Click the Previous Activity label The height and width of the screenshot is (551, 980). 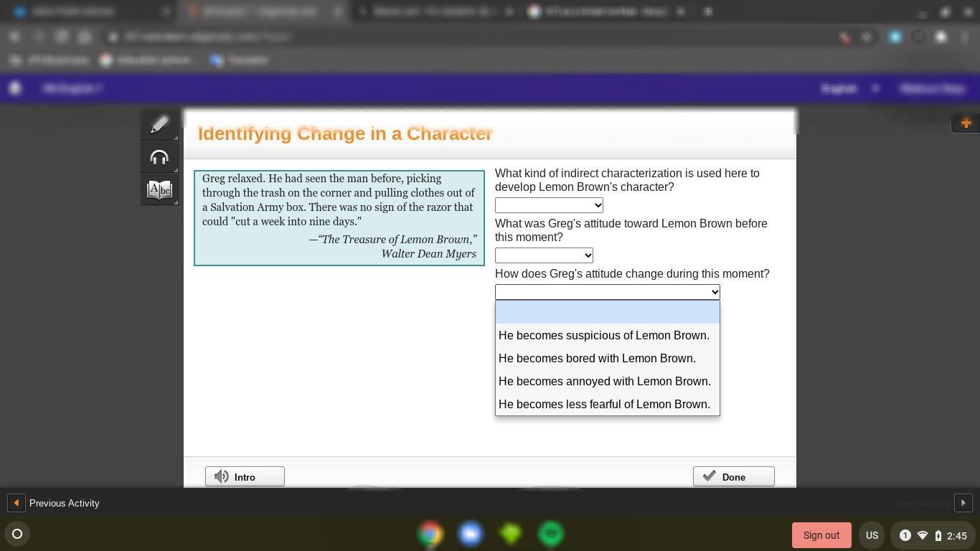point(64,503)
